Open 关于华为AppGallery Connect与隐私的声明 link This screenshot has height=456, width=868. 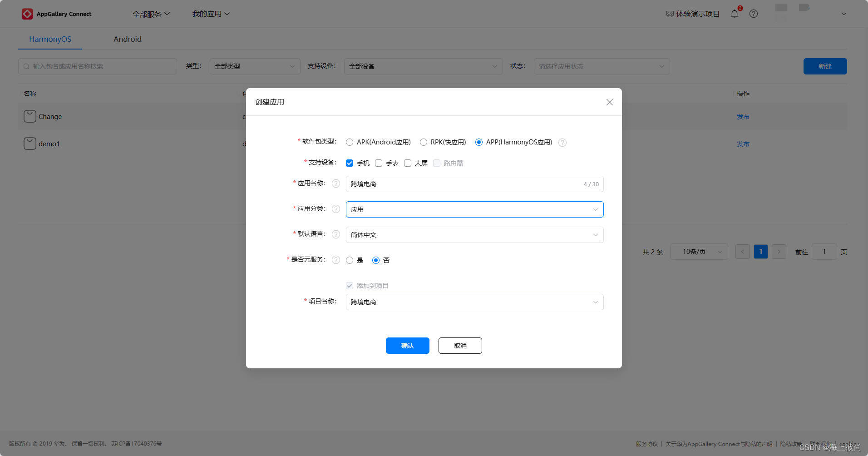click(719, 444)
